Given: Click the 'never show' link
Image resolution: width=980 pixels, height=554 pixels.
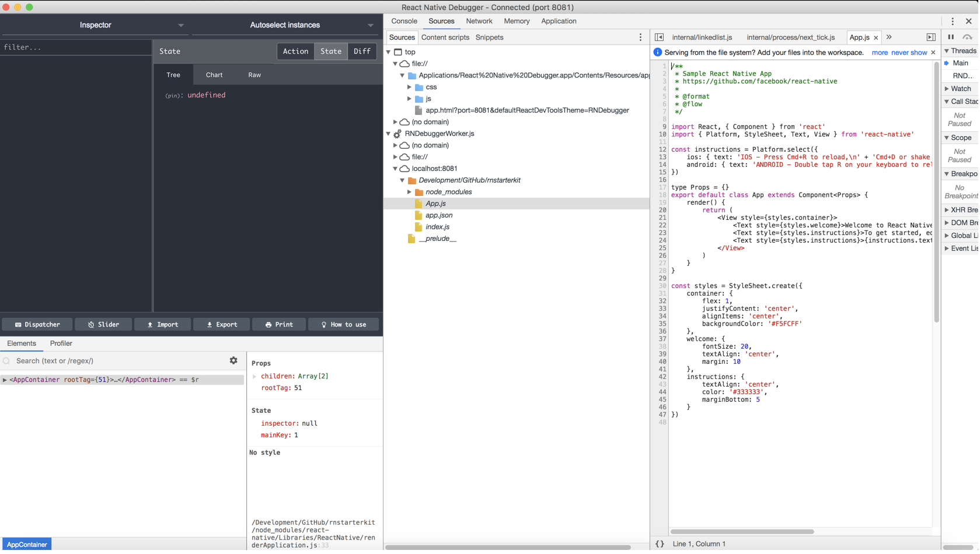Looking at the screenshot, I should click(909, 52).
